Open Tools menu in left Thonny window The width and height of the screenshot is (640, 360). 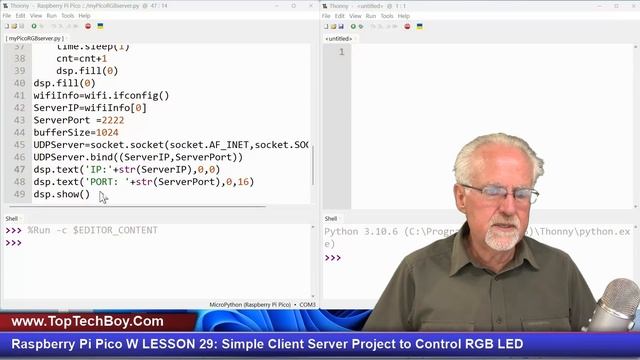(68, 16)
